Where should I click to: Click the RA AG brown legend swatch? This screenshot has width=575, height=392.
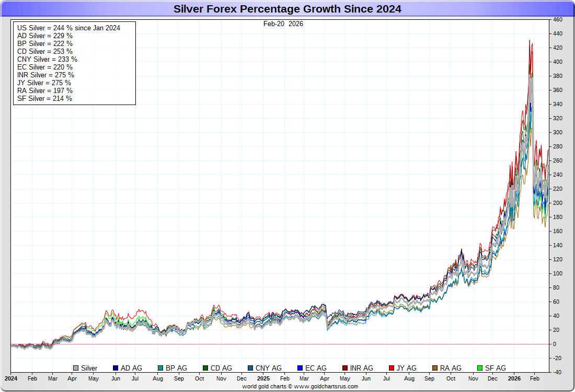pos(435,368)
